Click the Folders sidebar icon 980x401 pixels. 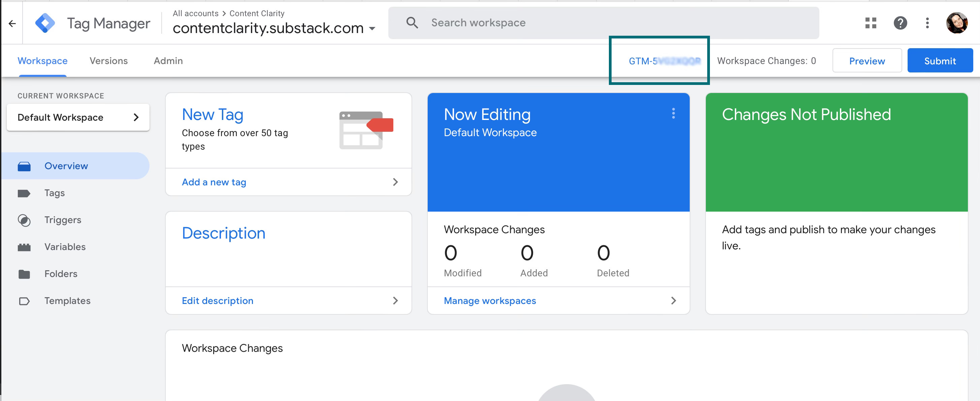click(24, 274)
